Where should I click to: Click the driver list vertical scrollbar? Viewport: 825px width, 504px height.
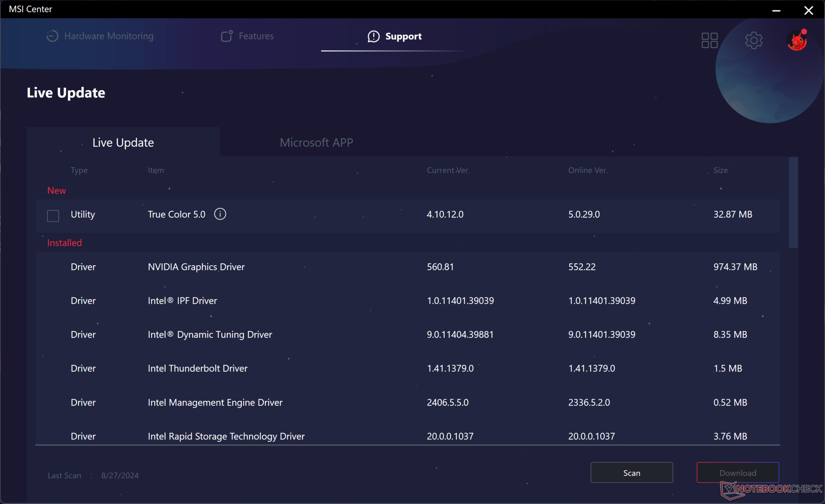click(x=793, y=202)
